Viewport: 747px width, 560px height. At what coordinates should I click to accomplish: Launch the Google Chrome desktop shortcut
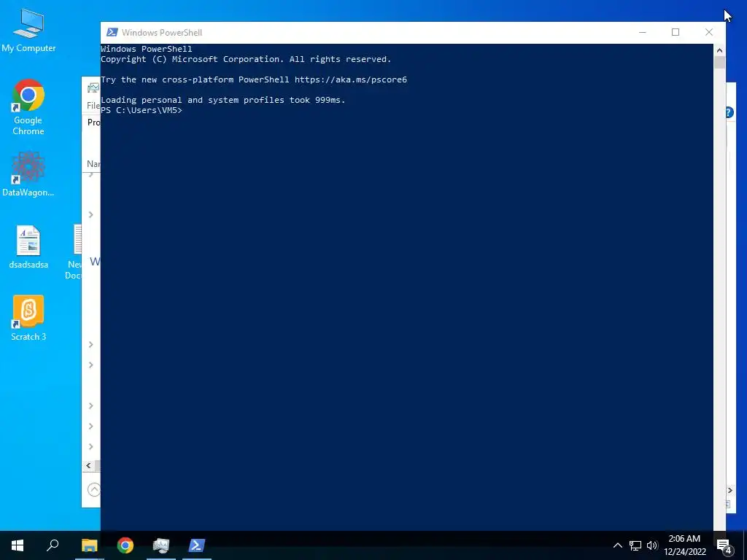[x=28, y=107]
